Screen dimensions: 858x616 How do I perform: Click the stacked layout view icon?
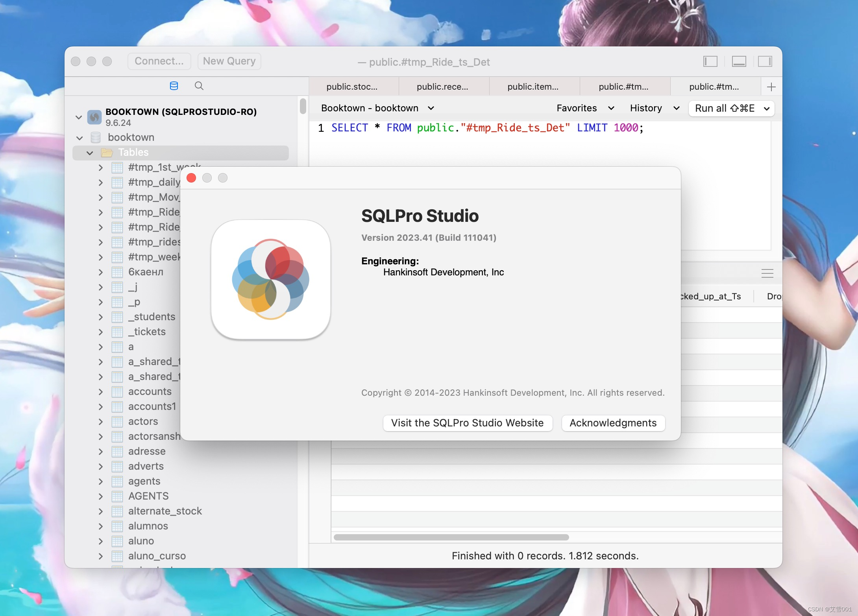click(x=740, y=61)
